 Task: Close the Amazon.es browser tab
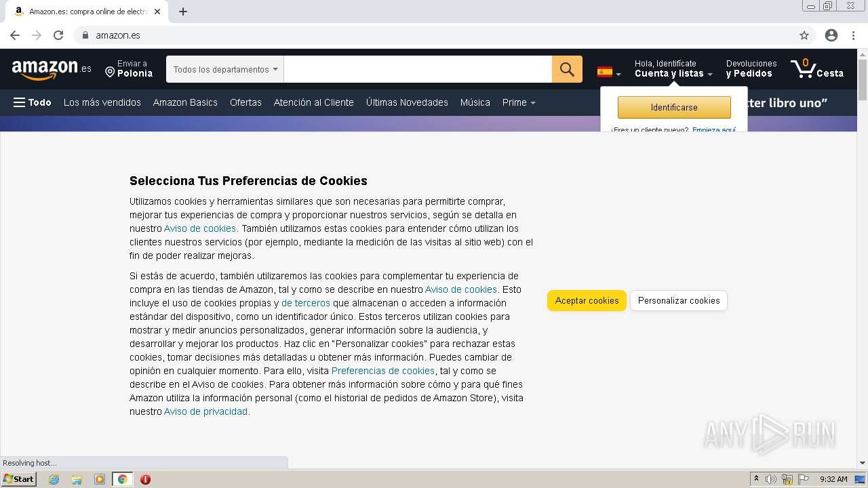tap(158, 12)
